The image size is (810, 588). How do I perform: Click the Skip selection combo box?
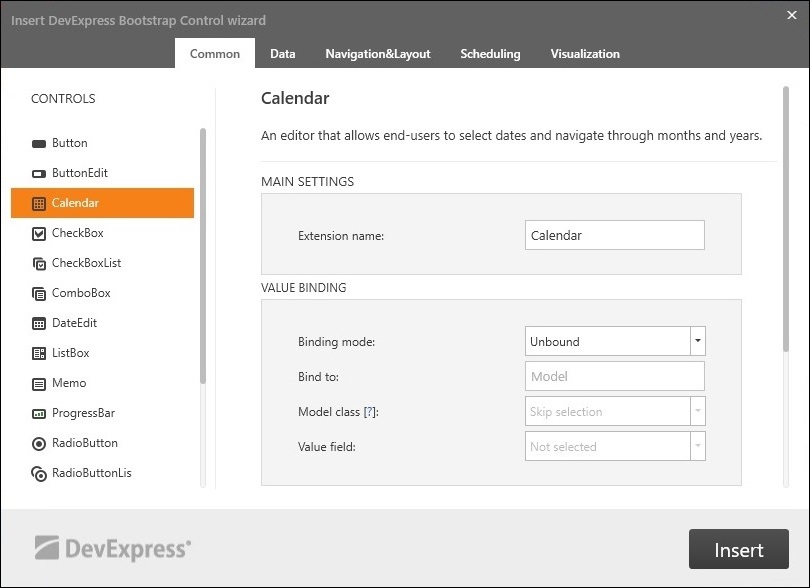click(615, 411)
